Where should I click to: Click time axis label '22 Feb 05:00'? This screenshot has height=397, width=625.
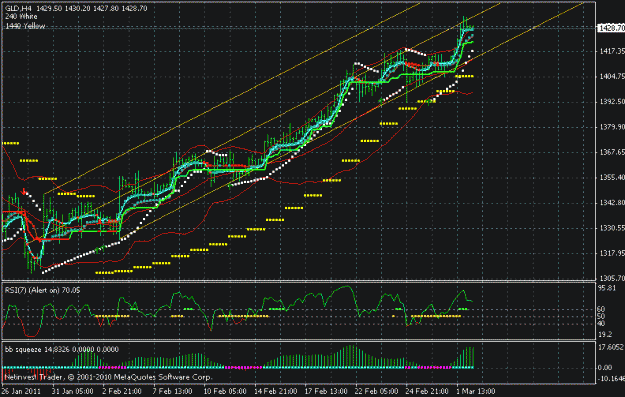tap(377, 391)
